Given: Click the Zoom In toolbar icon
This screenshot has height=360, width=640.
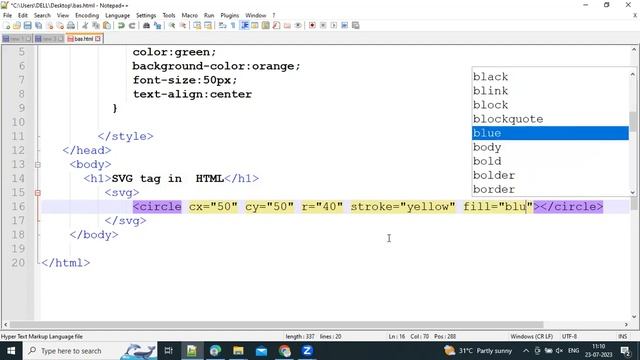Looking at the screenshot, I should tap(172, 25).
